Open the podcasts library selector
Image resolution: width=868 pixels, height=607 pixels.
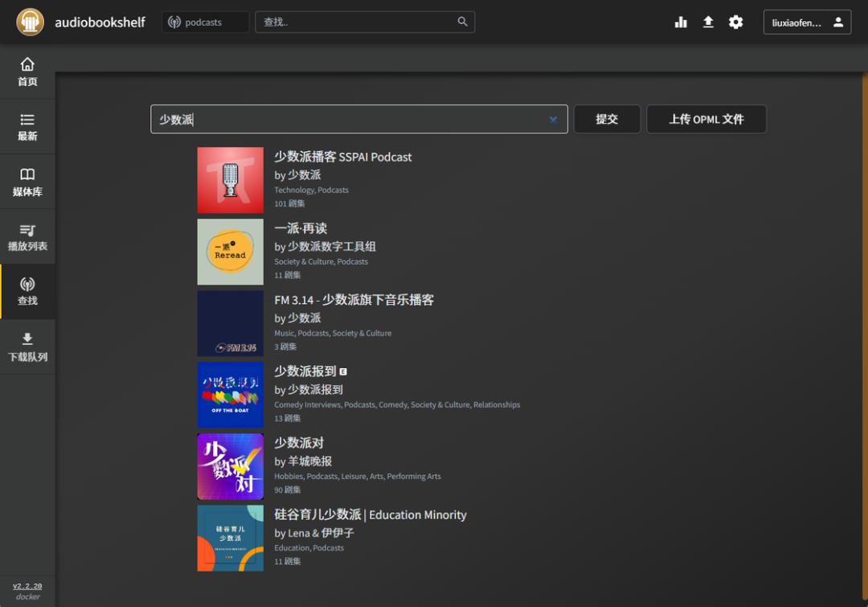coord(206,23)
